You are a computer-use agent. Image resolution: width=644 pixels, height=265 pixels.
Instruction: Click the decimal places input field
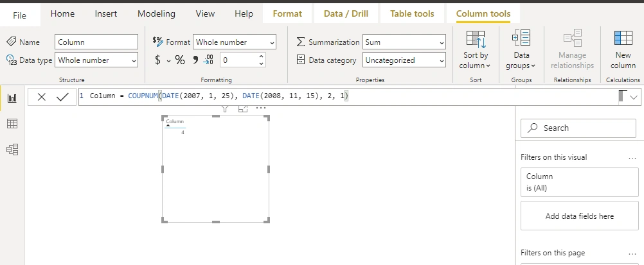tap(239, 60)
